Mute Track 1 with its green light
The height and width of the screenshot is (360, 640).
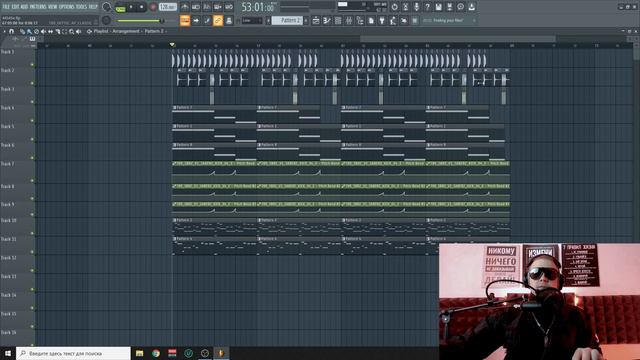point(32,64)
